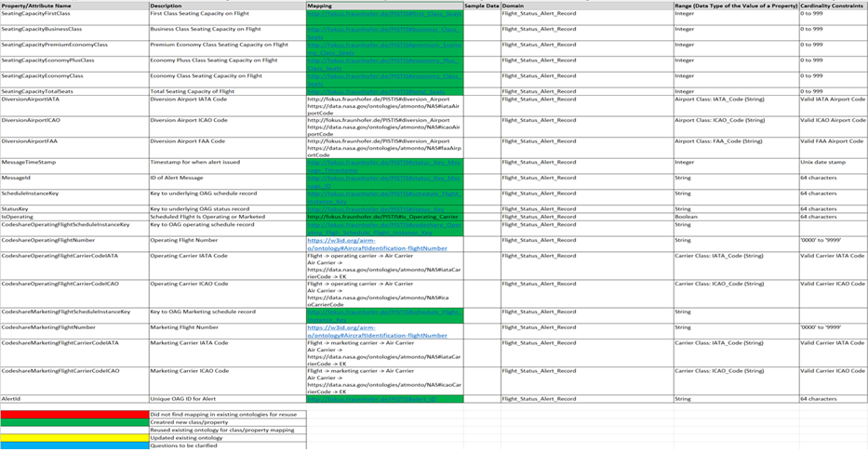Select the DiversionAirportFAA cell

(74, 148)
